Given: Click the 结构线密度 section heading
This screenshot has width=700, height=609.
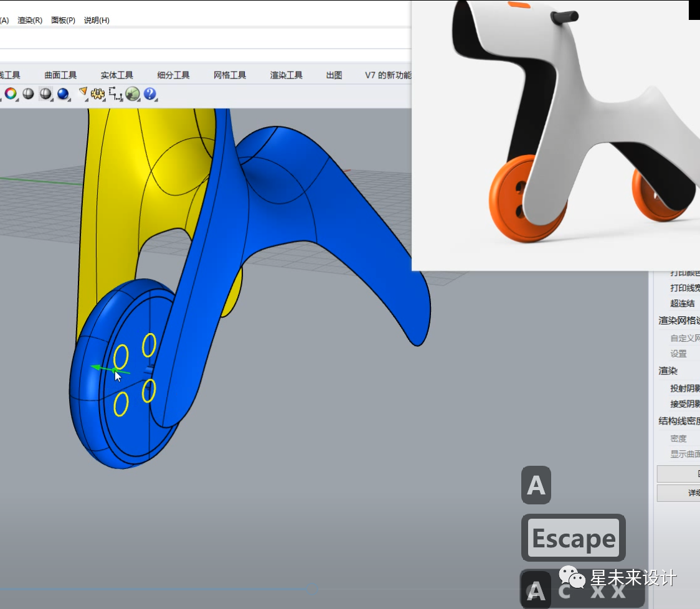Looking at the screenshot, I should (x=679, y=421).
